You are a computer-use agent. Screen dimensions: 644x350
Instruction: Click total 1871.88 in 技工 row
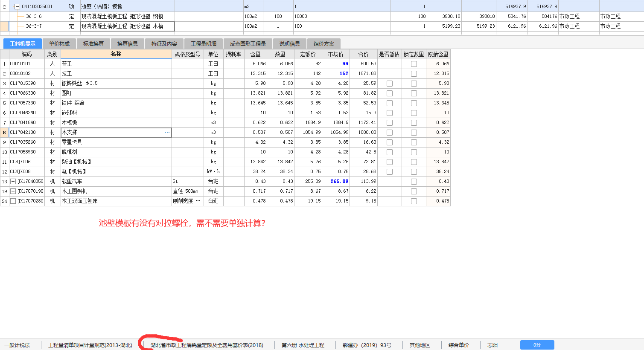(367, 74)
